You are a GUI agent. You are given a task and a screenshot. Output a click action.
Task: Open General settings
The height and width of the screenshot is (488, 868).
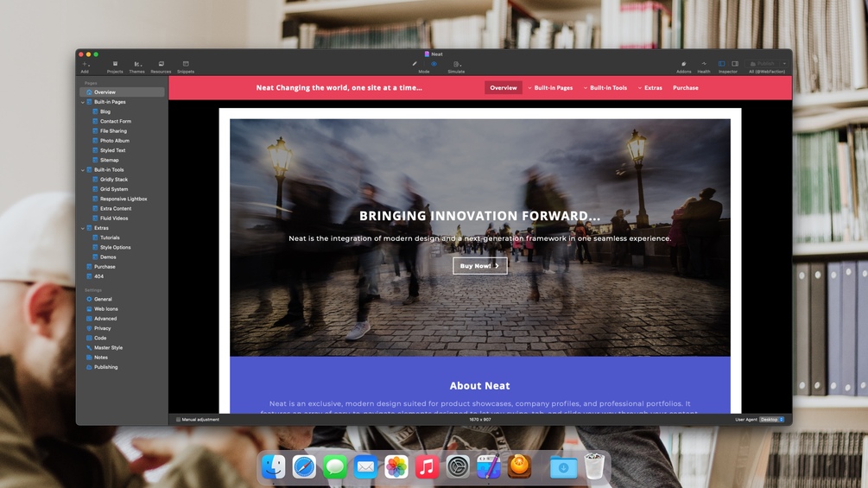103,300
